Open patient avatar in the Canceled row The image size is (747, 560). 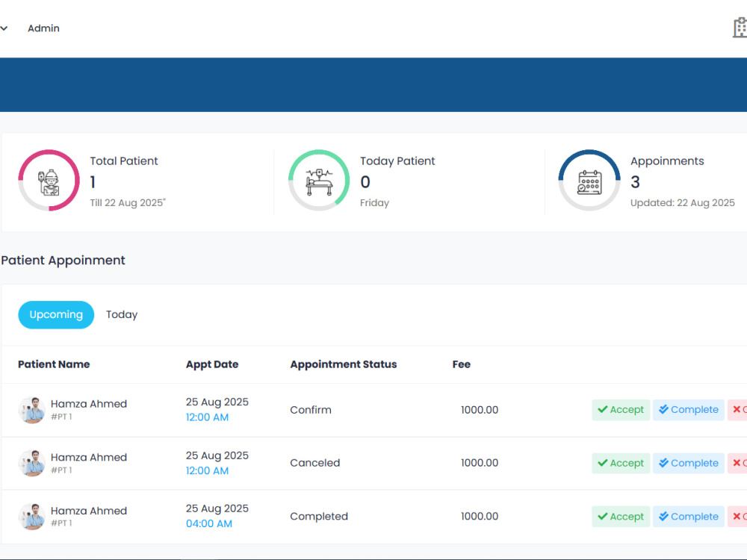coord(32,464)
